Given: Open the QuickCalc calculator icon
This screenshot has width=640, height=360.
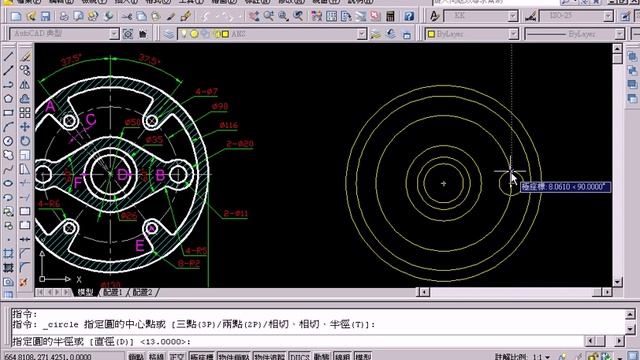Looking at the screenshot, I should pyautogui.click(x=390, y=16).
